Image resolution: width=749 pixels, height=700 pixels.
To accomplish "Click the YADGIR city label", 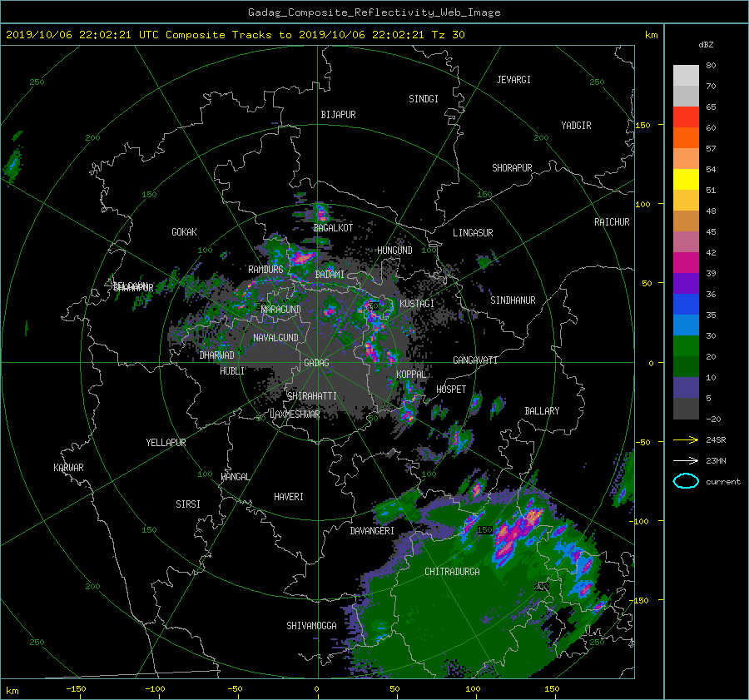I will (x=576, y=126).
